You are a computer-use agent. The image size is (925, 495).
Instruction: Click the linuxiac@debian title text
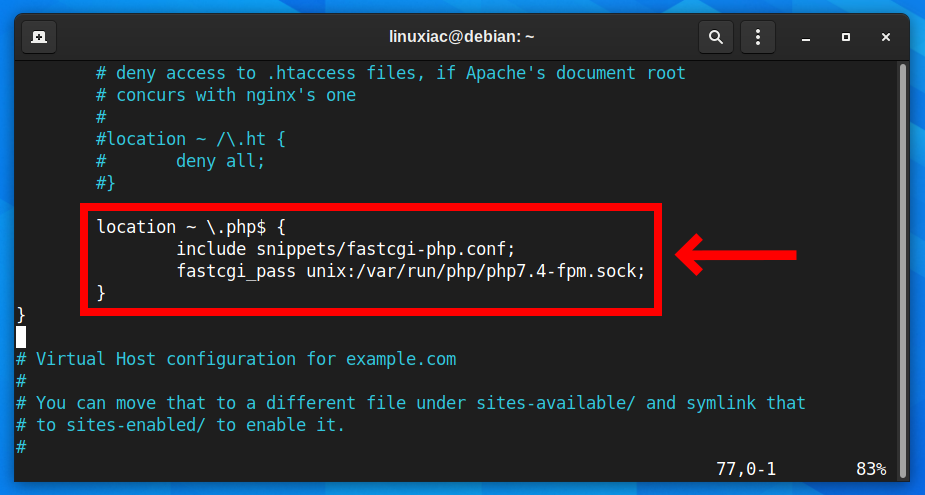(461, 37)
